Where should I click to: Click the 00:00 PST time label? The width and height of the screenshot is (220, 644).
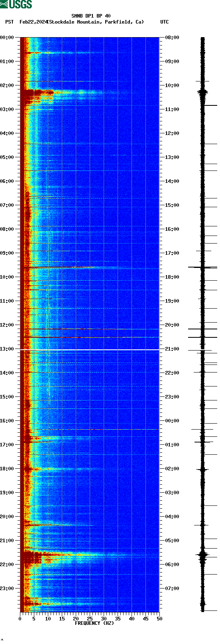tap(7, 38)
